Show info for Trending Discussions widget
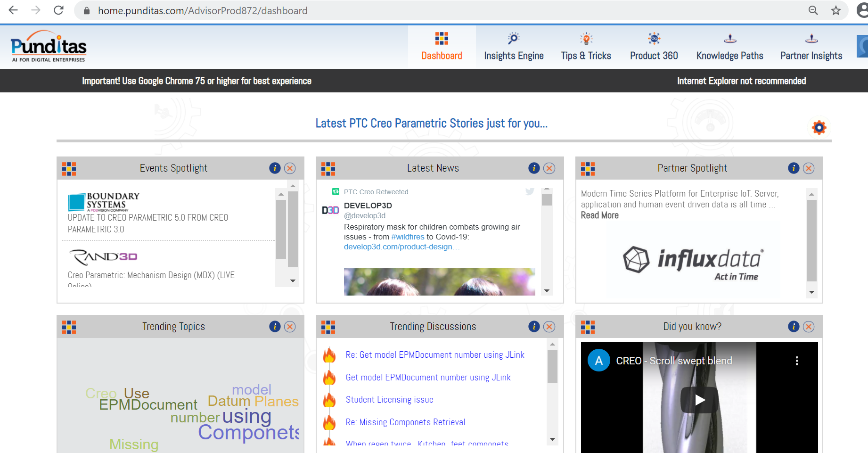Screen dimensions: 868x453 [534, 327]
